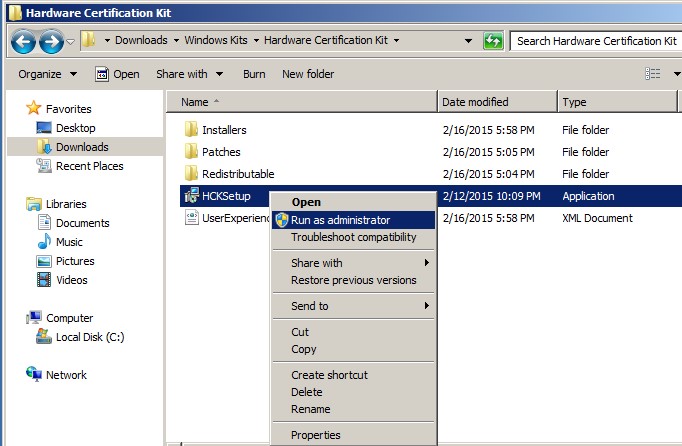Screen dimensions: 682x446
Task: Select the UserExperience XML file icon
Action: [x=191, y=217]
